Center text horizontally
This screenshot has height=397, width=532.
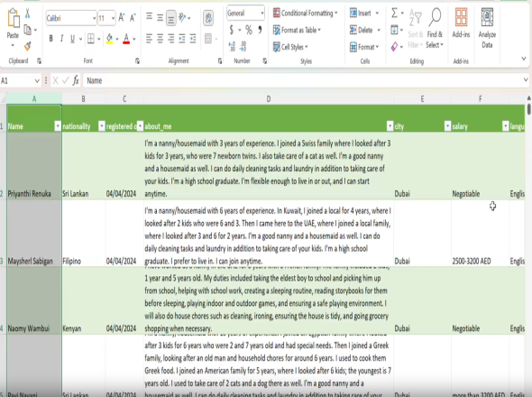160,39
